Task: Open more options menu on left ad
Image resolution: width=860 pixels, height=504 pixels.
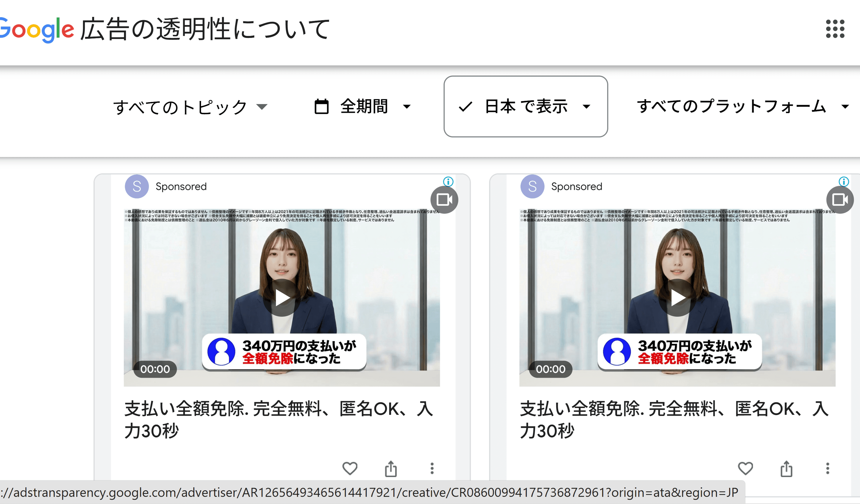Action: tap(432, 468)
